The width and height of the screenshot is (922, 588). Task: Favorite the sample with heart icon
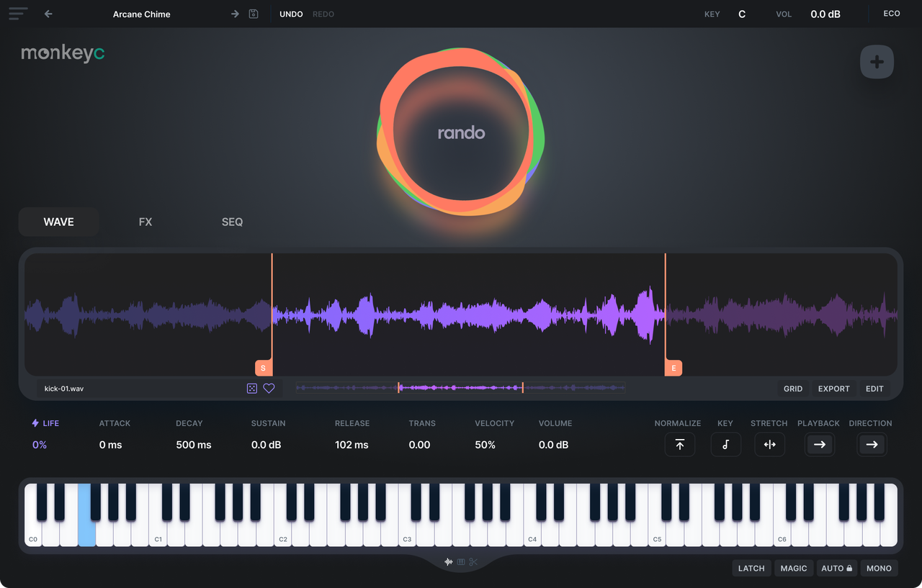point(269,389)
